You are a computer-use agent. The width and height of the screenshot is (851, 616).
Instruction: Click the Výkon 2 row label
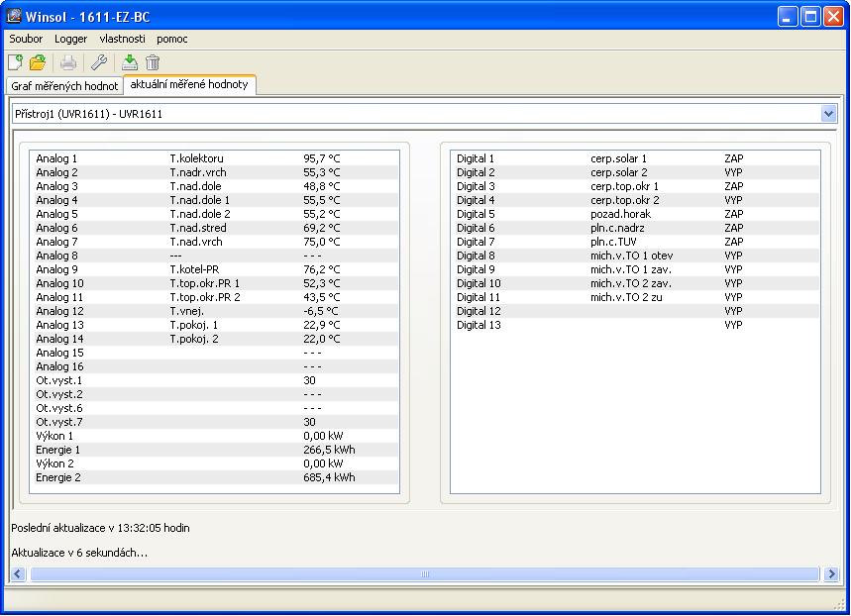54,463
